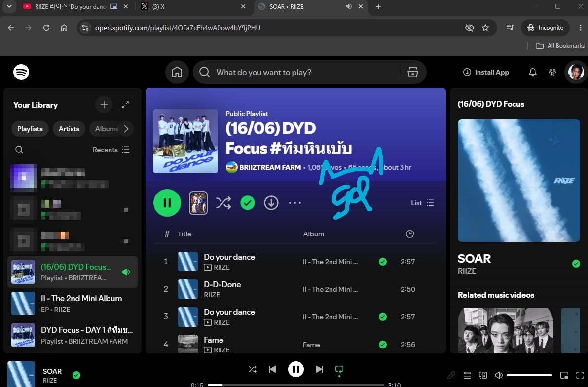This screenshot has width=588, height=387.
Task: Open Chrome three-dot menu
Action: click(x=580, y=28)
